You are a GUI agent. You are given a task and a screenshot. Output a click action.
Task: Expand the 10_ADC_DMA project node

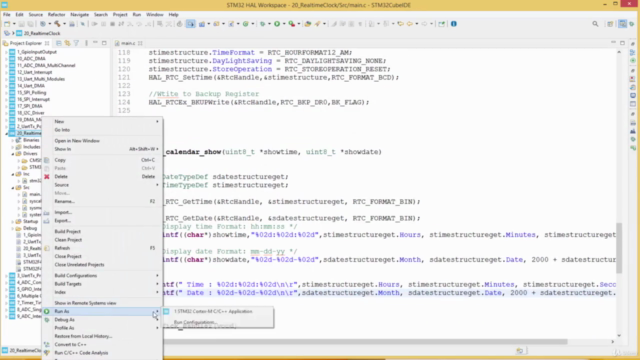click(x=6, y=59)
